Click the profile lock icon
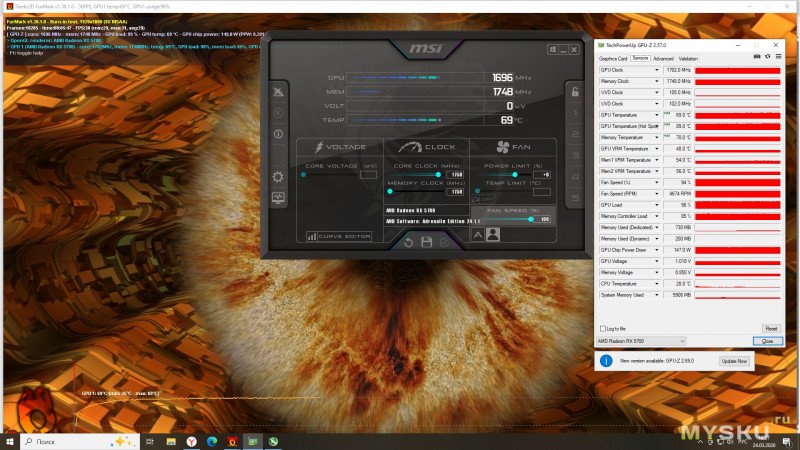 tap(574, 92)
